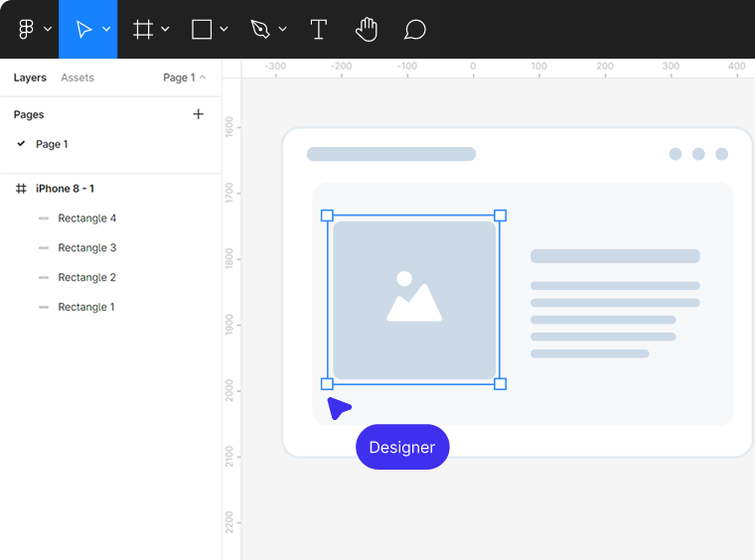This screenshot has height=560, width=755.
Task: Select the Move tool arrow
Action: [x=83, y=30]
